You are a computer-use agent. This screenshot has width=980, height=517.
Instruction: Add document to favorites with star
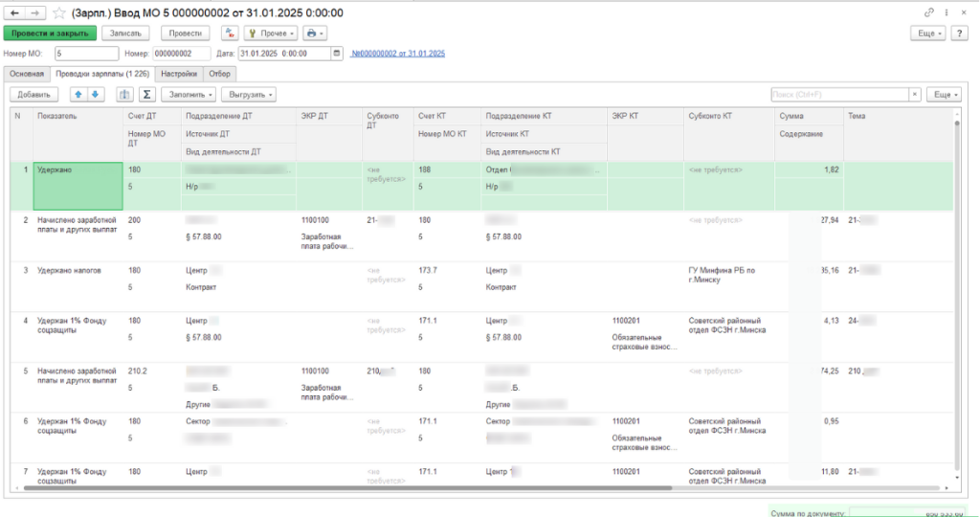coord(59,12)
